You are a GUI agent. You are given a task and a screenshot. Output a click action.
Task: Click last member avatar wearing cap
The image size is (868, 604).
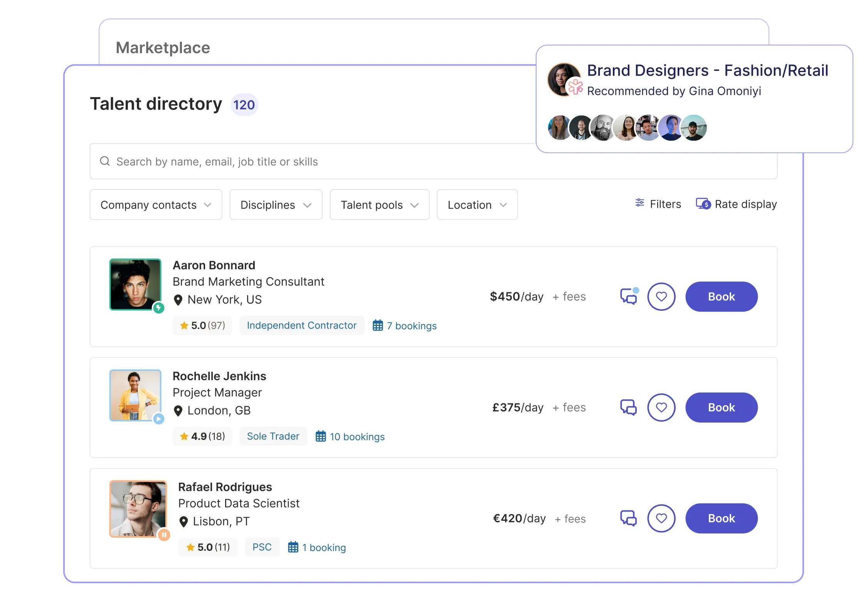694,128
